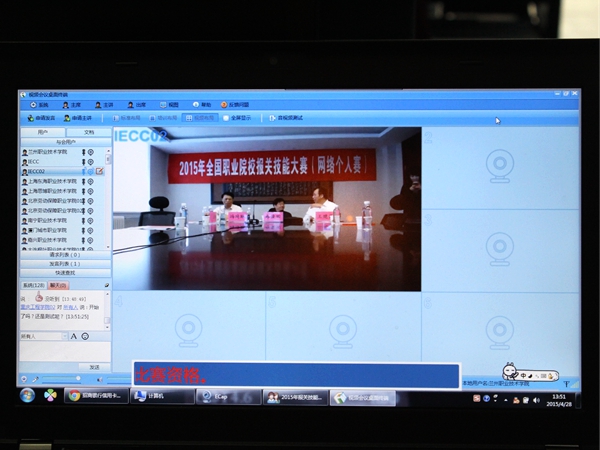
Task: Click 申请发言 toolbar button
Action: click(41, 118)
